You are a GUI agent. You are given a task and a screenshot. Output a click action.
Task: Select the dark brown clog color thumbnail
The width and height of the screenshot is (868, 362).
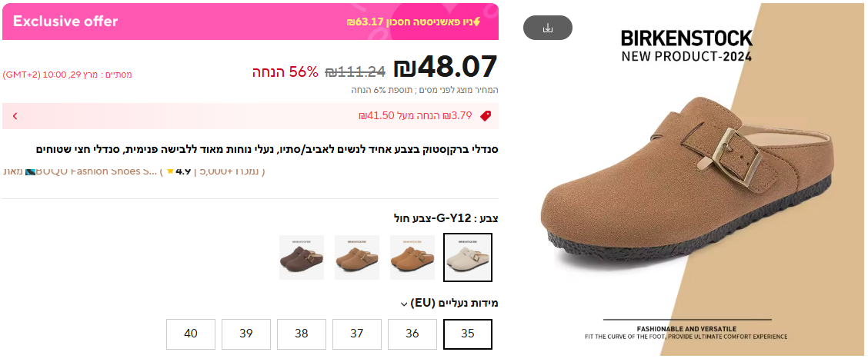pos(302,257)
